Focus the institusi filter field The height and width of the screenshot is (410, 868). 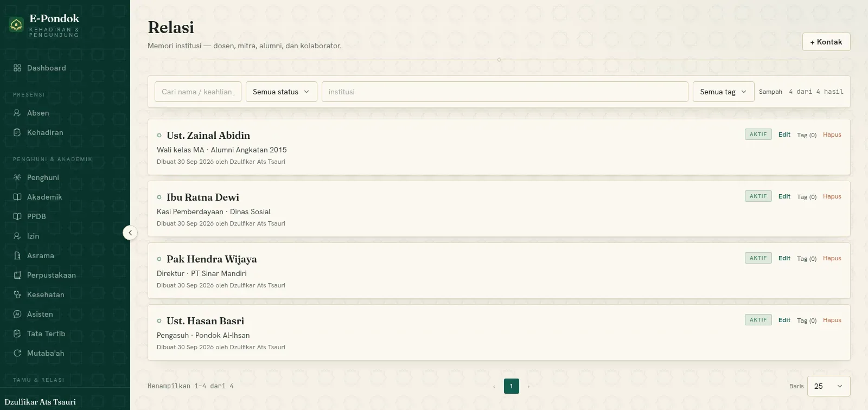(505, 92)
